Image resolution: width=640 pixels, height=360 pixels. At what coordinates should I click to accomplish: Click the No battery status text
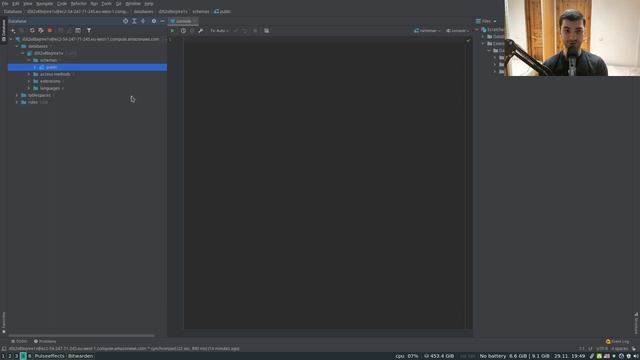[x=493, y=356]
